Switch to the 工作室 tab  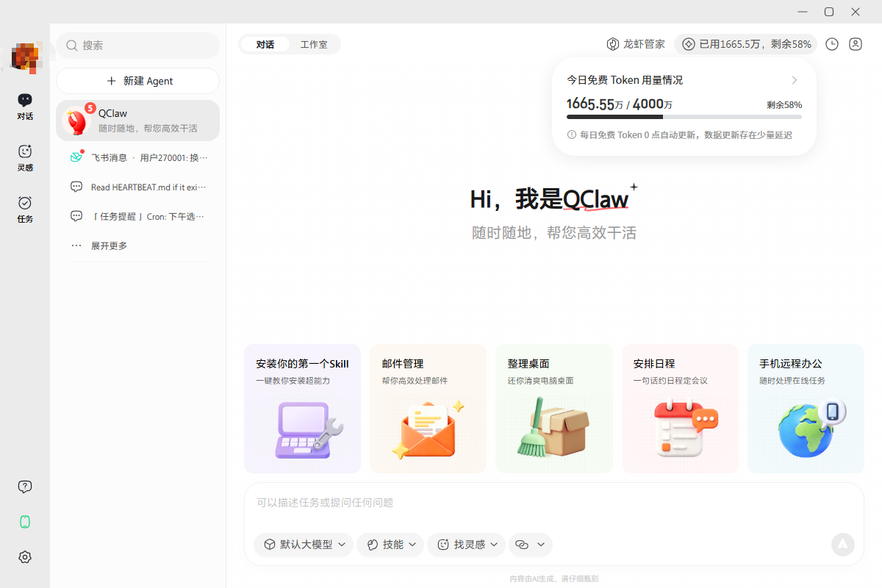[x=315, y=43]
